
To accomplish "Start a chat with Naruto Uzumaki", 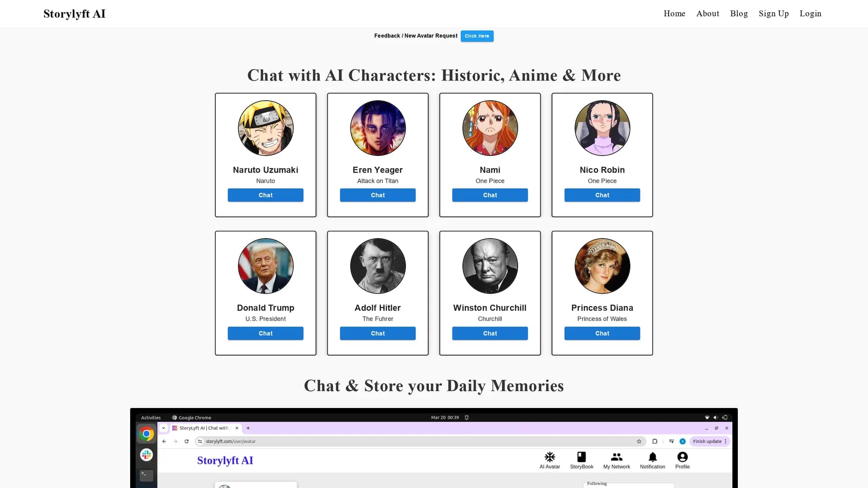I will 265,195.
